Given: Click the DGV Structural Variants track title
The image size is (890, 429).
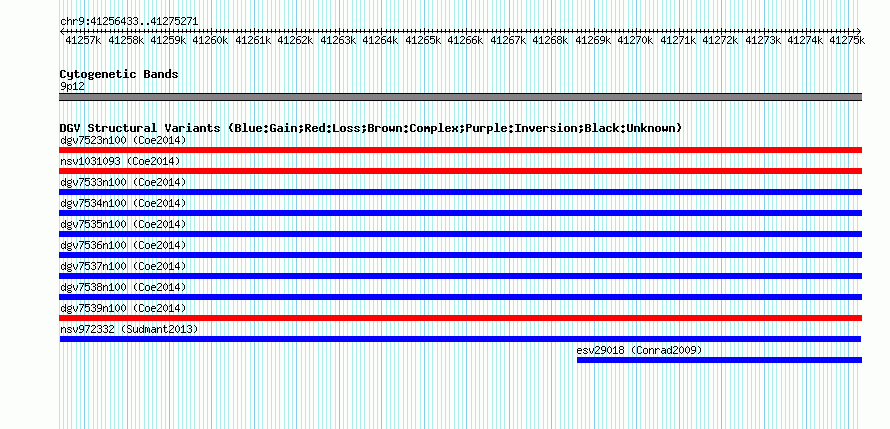Looking at the screenshot, I should click(371, 128).
